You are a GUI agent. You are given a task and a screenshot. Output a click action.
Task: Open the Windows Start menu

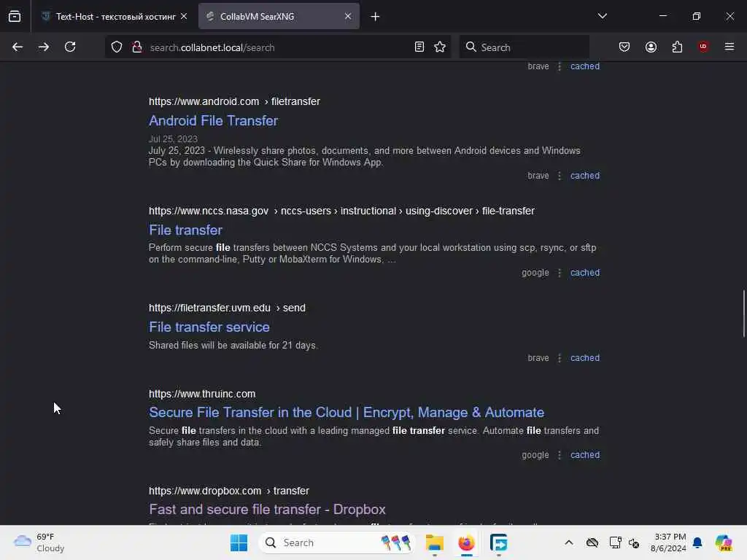point(239,542)
